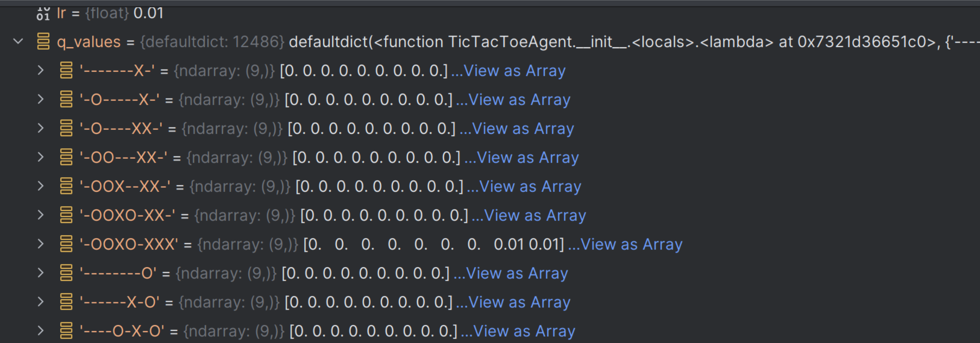Select the '-OO---XX-' variable name
Image resolution: width=980 pixels, height=343 pixels.
coord(123,158)
